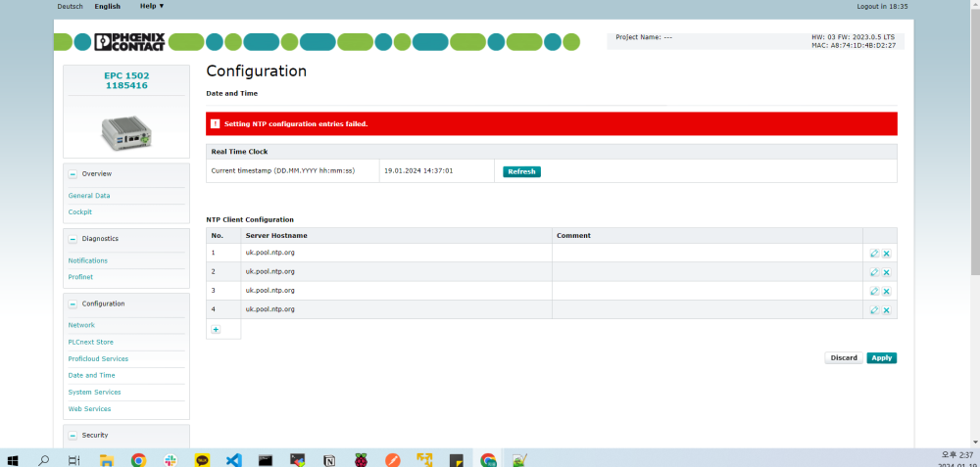Apply the NTP configuration changes

point(881,358)
